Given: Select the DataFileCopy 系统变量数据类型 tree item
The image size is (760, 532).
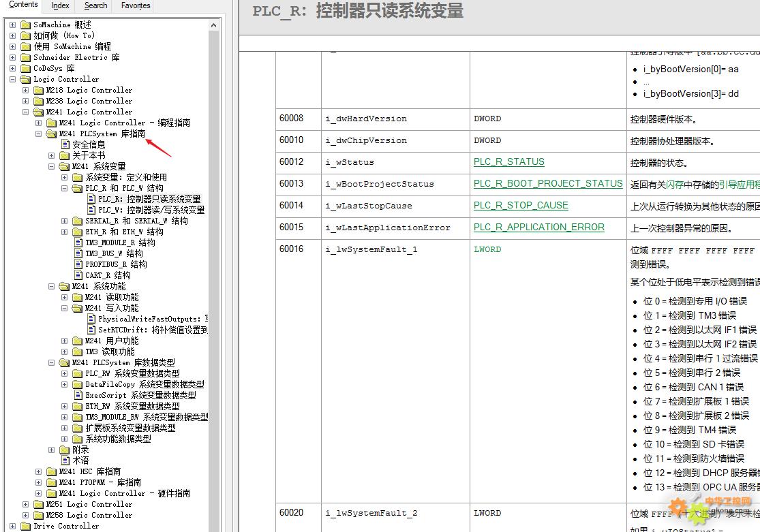Looking at the screenshot, I should click(x=145, y=384).
